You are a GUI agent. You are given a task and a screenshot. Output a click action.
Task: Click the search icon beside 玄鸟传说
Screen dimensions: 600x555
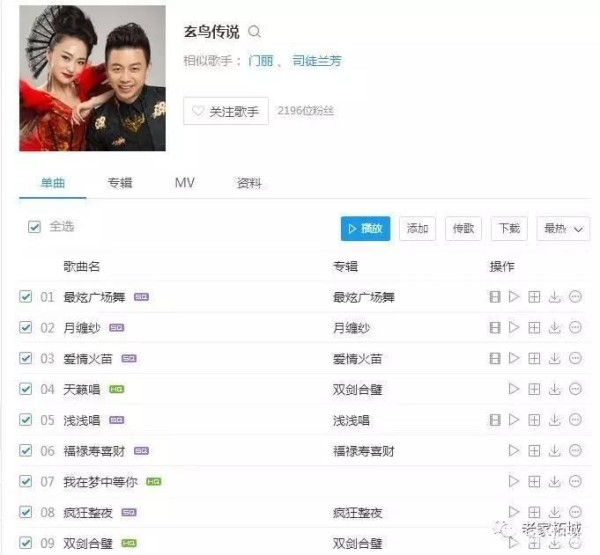(x=254, y=31)
